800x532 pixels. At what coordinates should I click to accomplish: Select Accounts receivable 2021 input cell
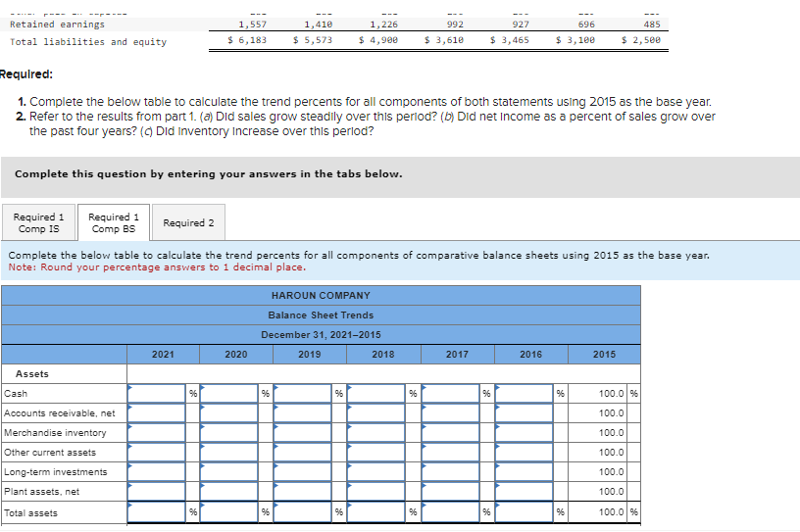pyautogui.click(x=156, y=413)
